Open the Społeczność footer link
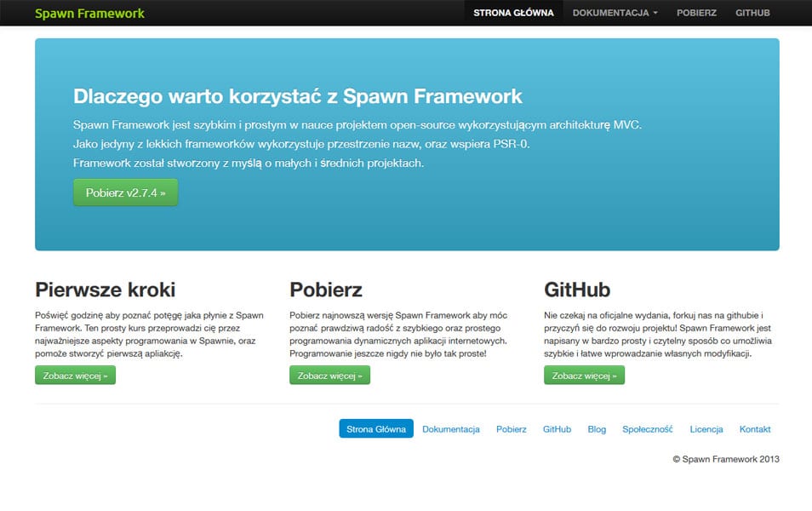812x511 pixels. tap(648, 428)
